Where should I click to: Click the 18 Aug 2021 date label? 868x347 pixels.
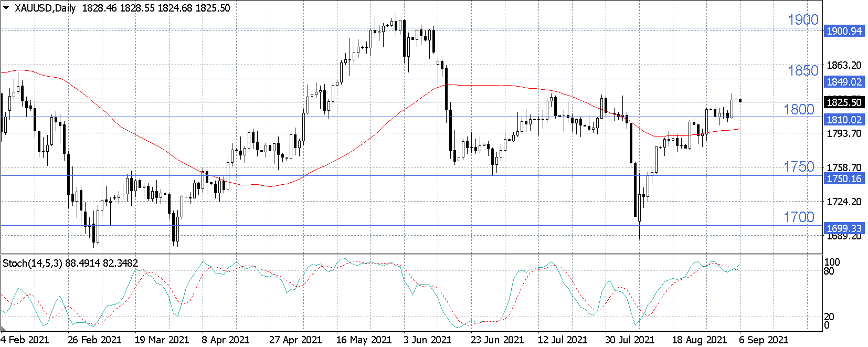pos(700,340)
